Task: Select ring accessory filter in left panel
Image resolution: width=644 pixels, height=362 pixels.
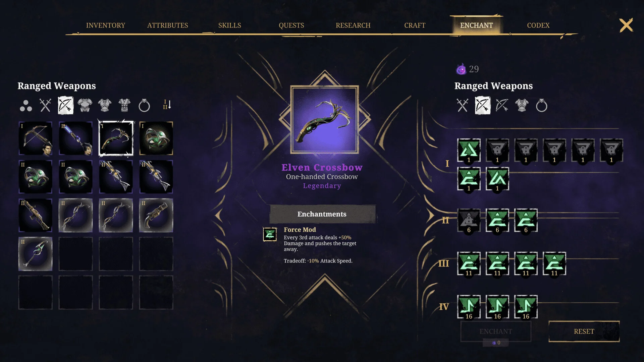Action: (x=144, y=106)
